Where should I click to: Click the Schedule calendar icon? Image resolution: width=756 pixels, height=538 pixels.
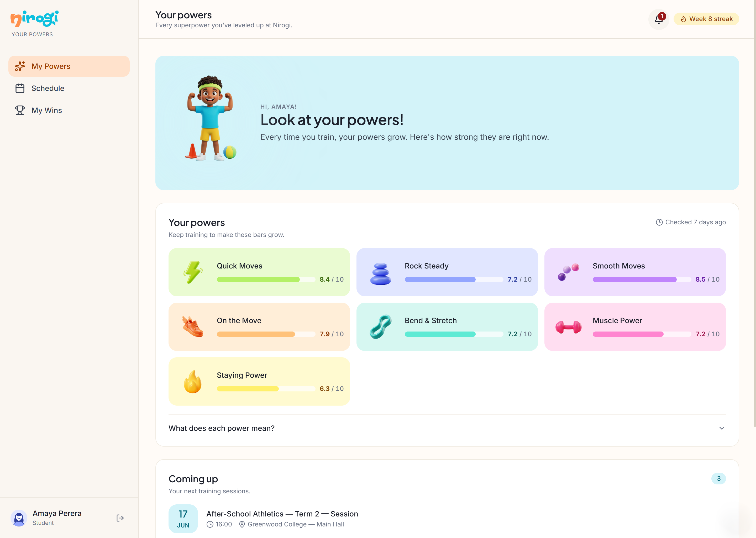(20, 89)
